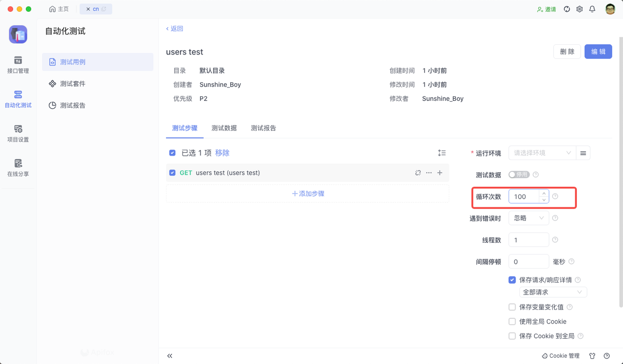Open settings gear icon in title bar
The image size is (623, 364).
tap(580, 9)
